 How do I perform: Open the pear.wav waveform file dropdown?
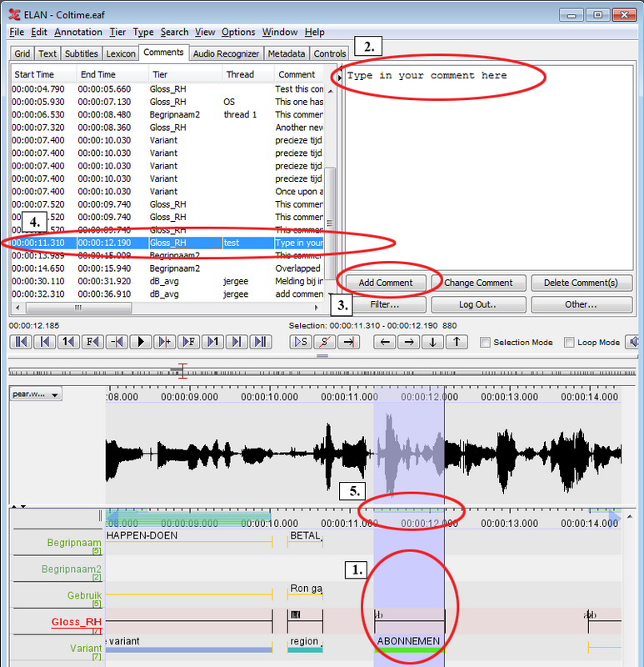36,394
